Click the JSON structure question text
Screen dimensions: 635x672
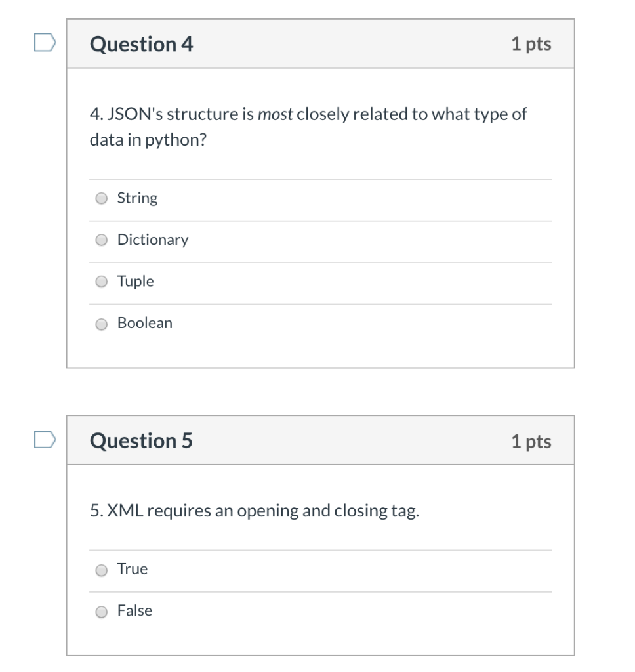[x=308, y=127]
